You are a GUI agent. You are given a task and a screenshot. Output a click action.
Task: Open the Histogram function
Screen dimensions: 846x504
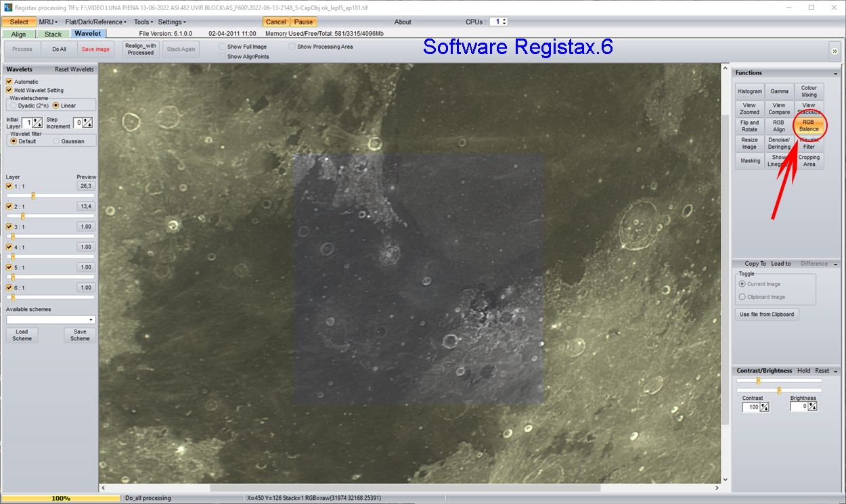tap(750, 91)
